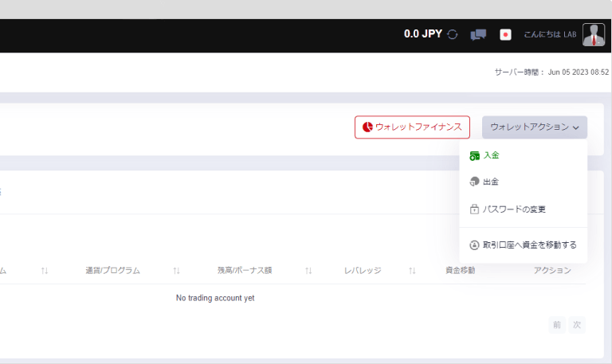Click the Japan flag language icon
Screen dimensions: 612x364
(505, 35)
